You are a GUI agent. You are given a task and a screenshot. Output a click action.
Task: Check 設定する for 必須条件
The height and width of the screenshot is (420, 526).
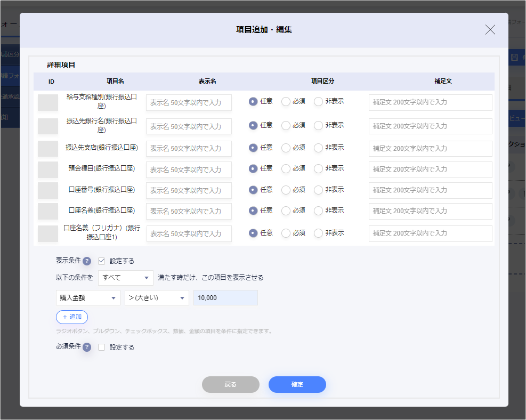pyautogui.click(x=102, y=347)
